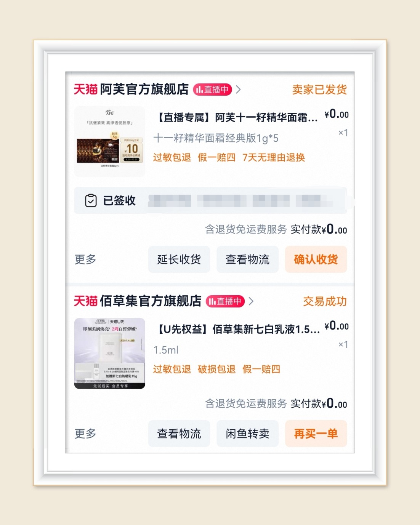The width and height of the screenshot is (420, 525).
Task: Tap 含退货免运费服务 on the 阿芙 order
Action: [x=246, y=229]
